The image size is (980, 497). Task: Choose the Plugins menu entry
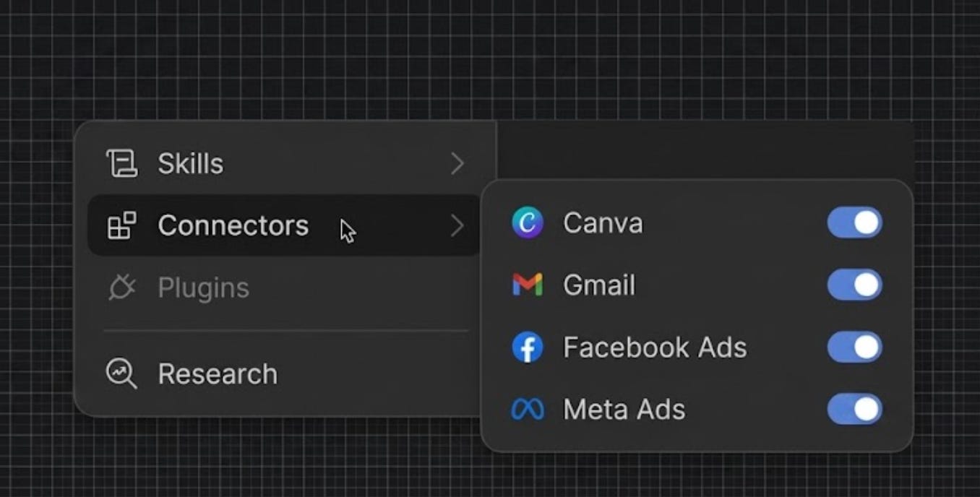(284, 288)
